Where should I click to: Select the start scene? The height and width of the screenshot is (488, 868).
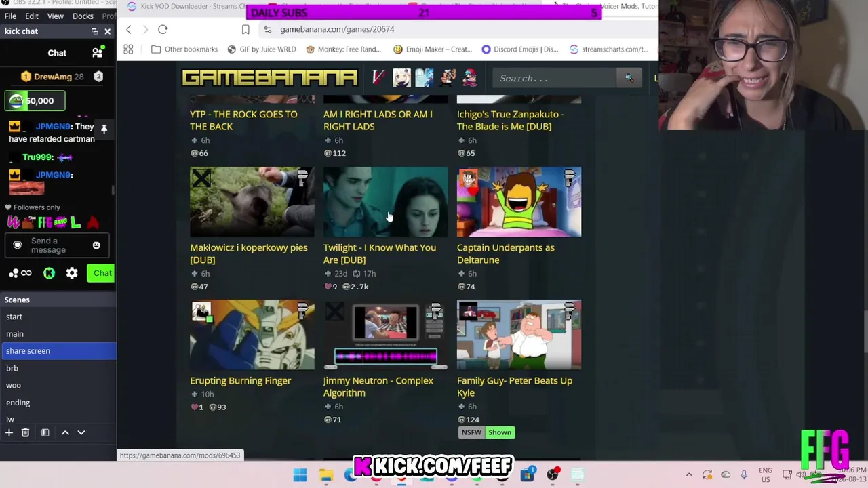(x=58, y=317)
